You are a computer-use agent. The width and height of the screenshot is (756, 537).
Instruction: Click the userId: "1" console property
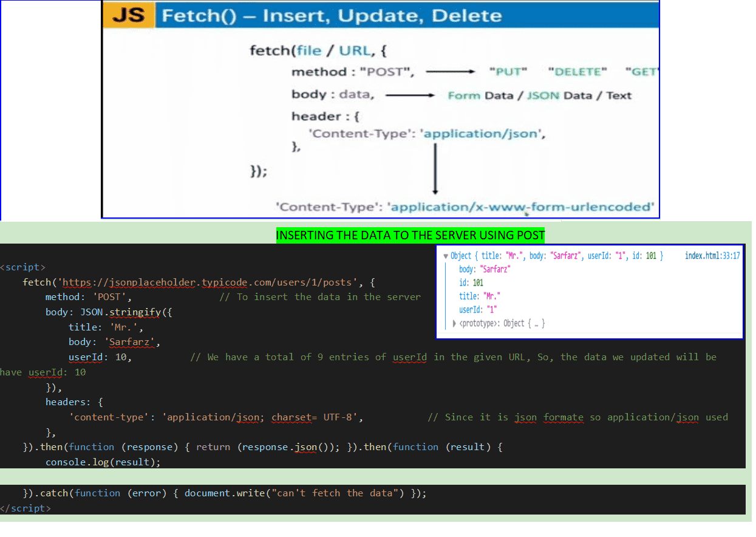478,309
